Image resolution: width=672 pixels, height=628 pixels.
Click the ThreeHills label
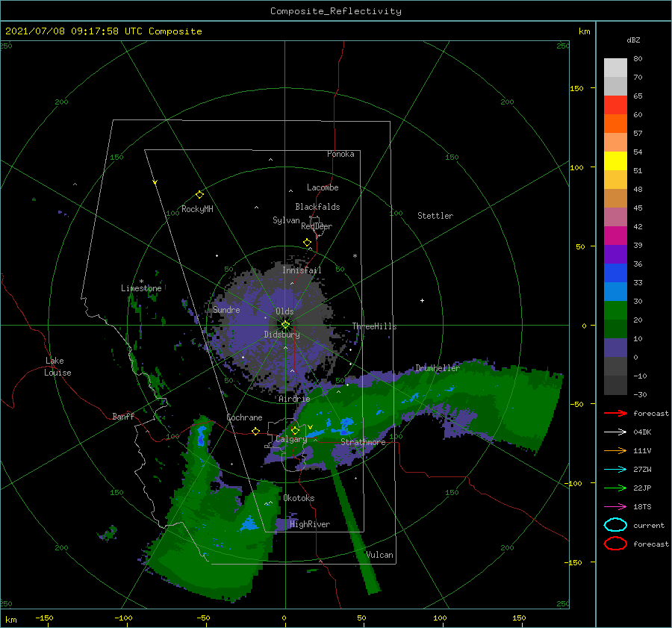tap(374, 326)
